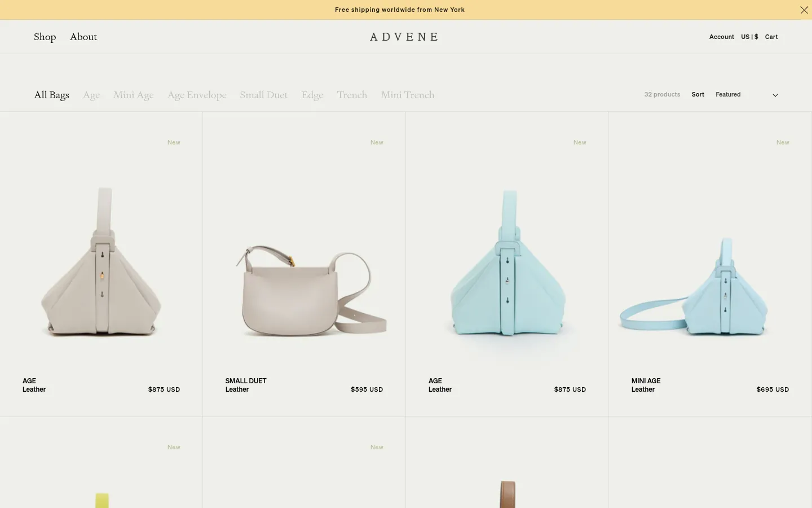Open the About page
812x508 pixels.
point(83,37)
